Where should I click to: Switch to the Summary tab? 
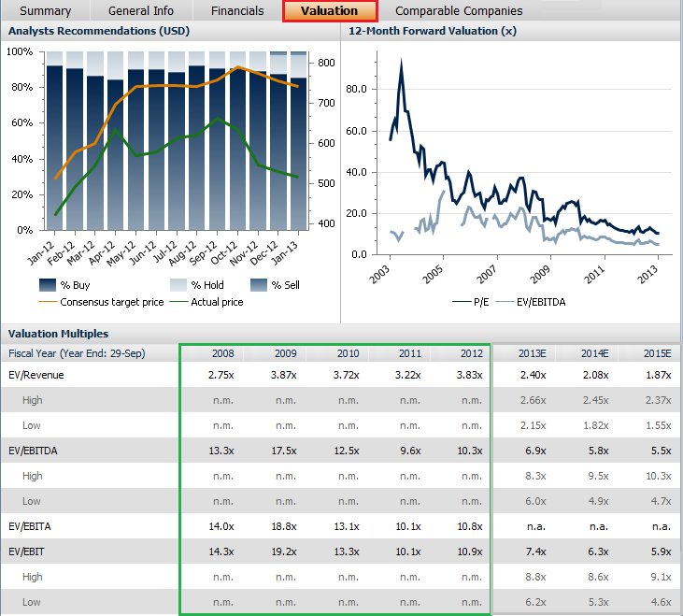45,10
